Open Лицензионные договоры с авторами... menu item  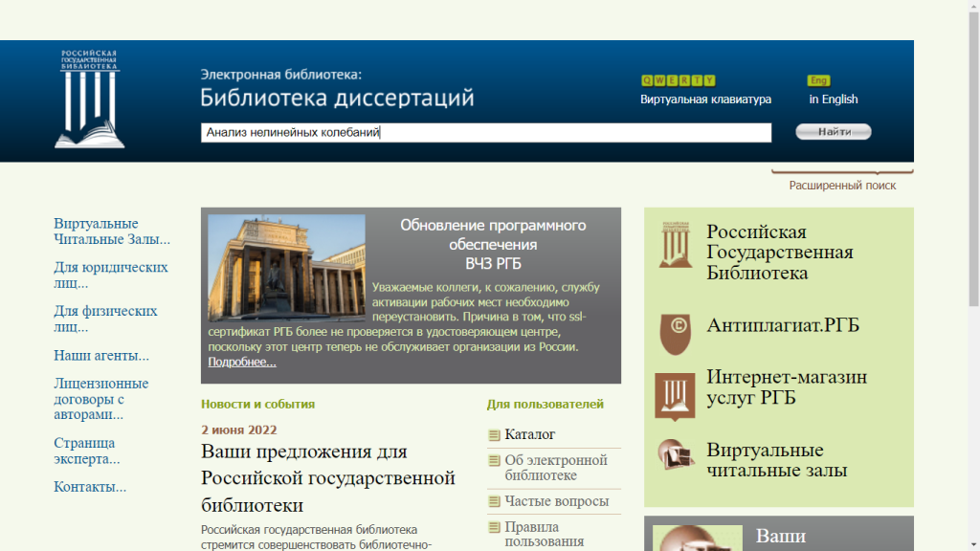100,399
